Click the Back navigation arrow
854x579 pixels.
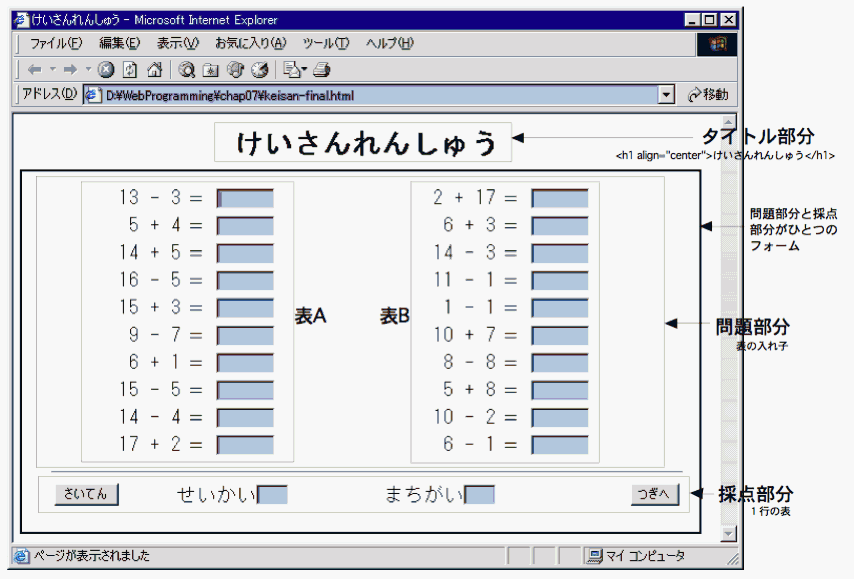tap(33, 70)
